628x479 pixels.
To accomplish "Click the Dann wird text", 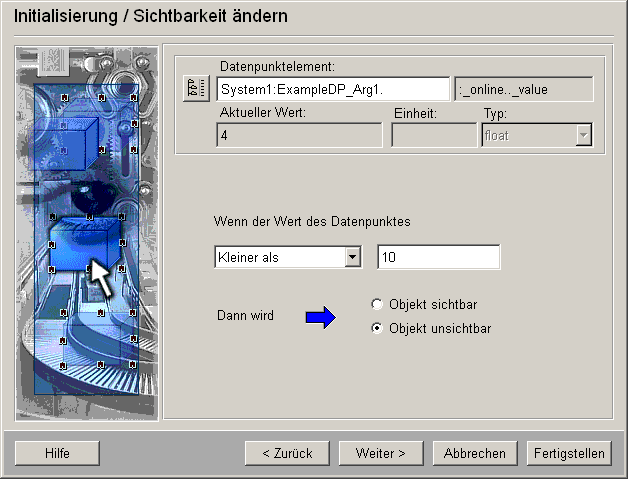I will (245, 315).
